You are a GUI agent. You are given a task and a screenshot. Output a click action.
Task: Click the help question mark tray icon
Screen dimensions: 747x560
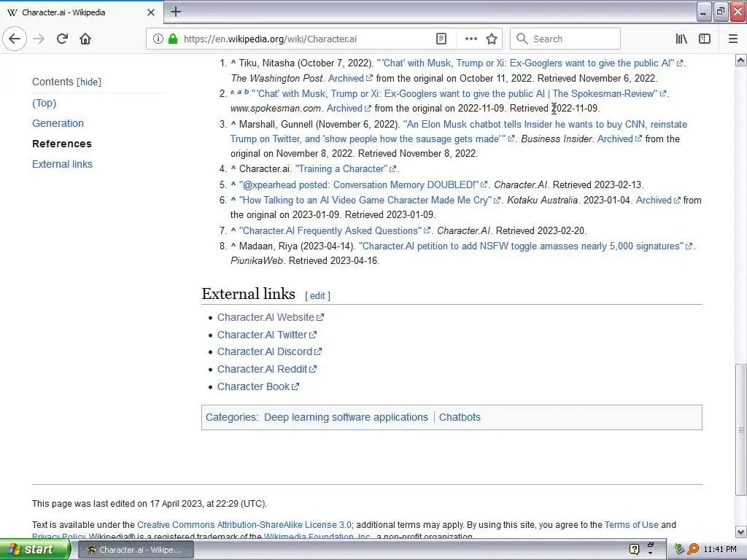[634, 550]
